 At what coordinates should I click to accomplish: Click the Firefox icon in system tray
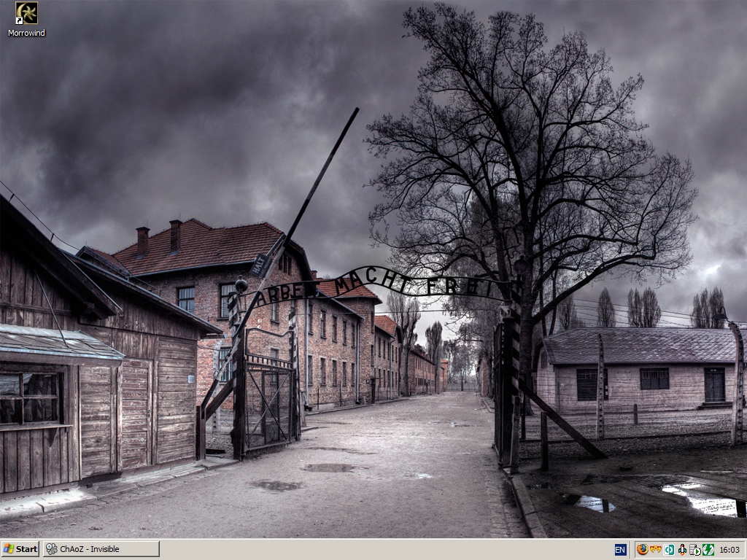642,550
